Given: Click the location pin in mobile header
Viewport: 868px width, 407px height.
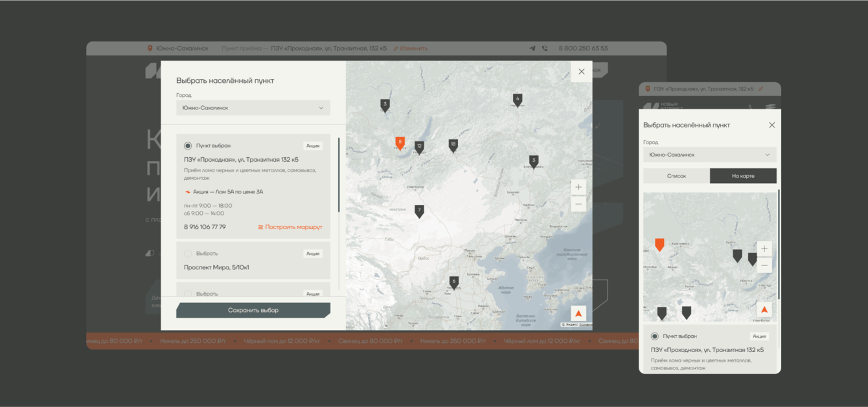Looking at the screenshot, I should pyautogui.click(x=648, y=89).
